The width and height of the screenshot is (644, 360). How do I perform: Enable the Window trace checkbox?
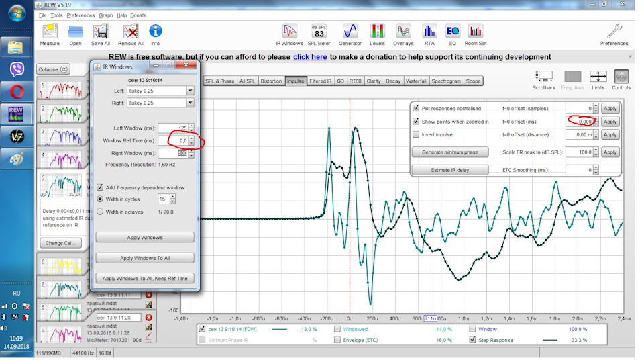click(x=472, y=329)
